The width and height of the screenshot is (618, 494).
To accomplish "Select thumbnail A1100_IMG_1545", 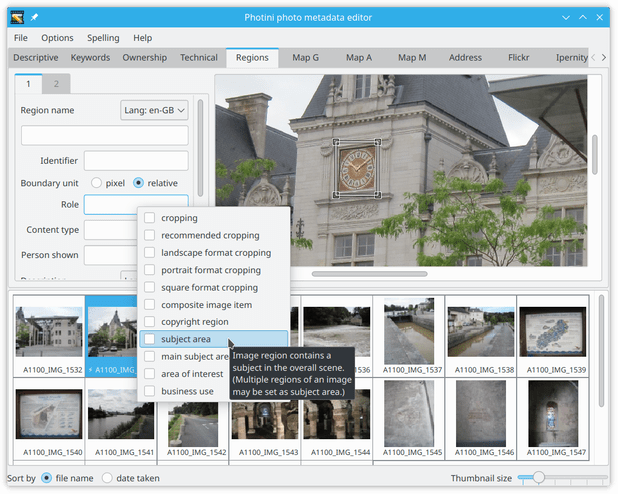I will [x=409, y=419].
